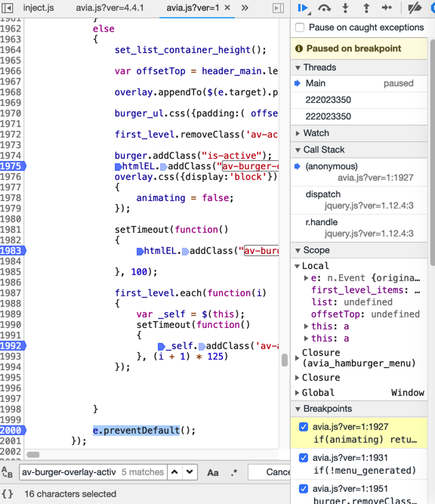
Task: Expand the Global scope
Action: [298, 393]
